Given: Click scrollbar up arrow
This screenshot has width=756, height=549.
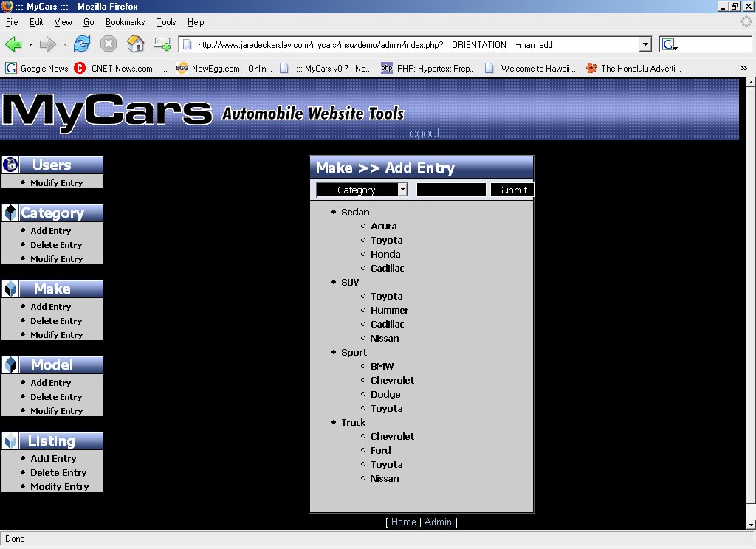Looking at the screenshot, I should (751, 83).
